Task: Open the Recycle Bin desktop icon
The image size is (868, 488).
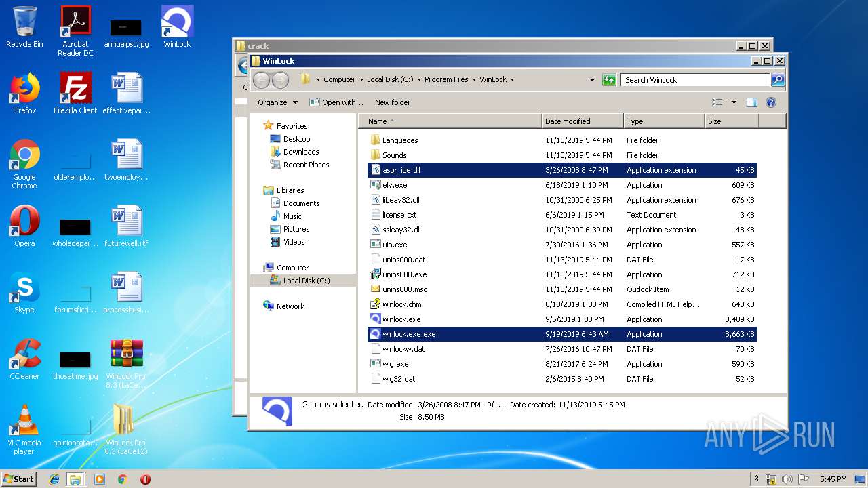Action: pyautogui.click(x=24, y=27)
